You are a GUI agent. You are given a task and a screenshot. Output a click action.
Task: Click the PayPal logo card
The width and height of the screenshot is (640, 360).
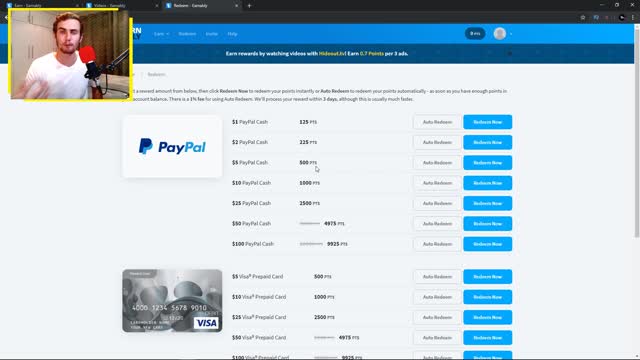click(x=172, y=147)
